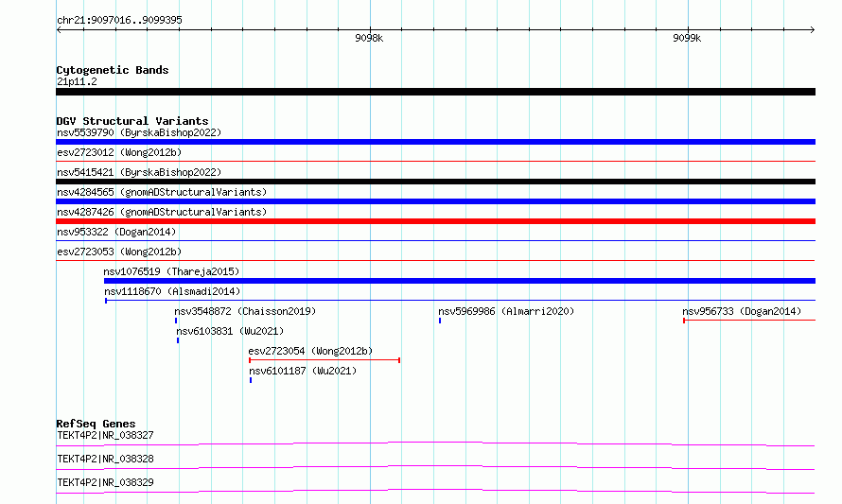Open variant nsv4287426 (gnomADStructuralVariants)
Image resolution: width=842 pixels, height=504 pixels.
point(162,212)
